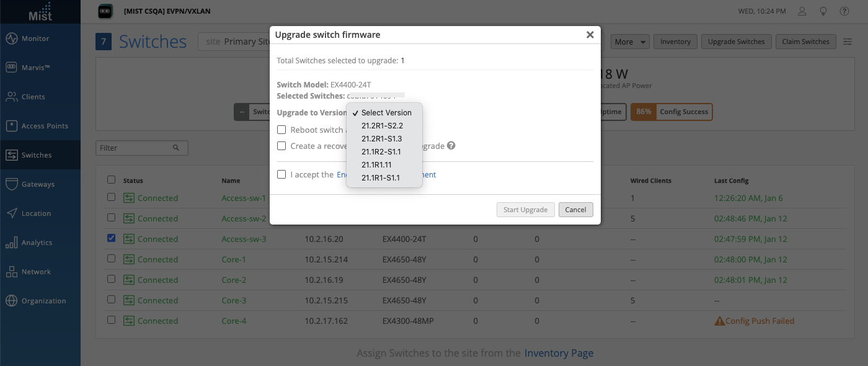Open the Analytics bar chart icon

pos(11,243)
